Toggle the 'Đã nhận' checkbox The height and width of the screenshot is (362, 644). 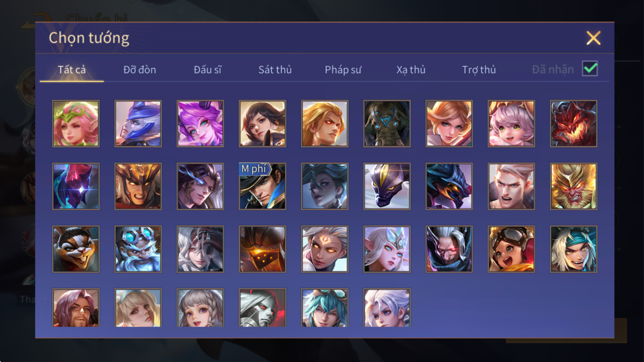coord(590,69)
